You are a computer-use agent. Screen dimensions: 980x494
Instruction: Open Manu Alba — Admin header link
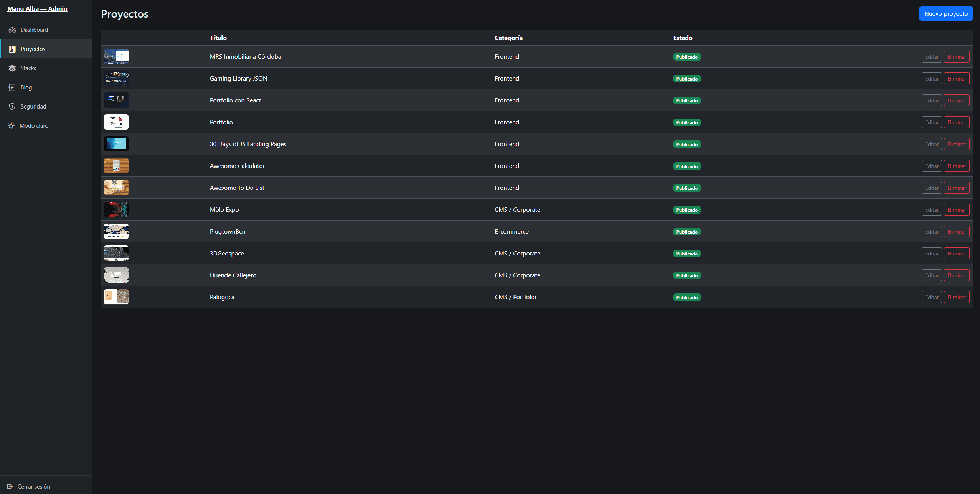pyautogui.click(x=37, y=8)
